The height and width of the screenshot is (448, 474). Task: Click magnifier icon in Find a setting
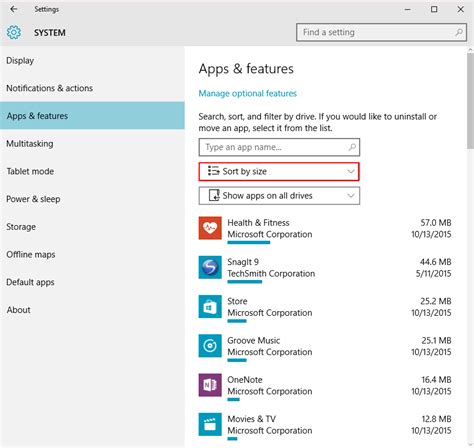pyautogui.click(x=459, y=32)
